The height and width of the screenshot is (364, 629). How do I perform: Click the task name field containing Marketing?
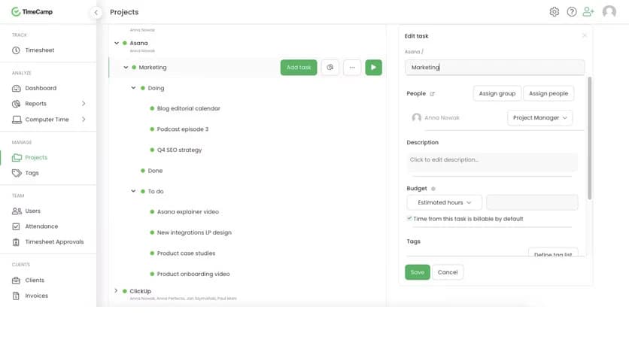click(x=494, y=68)
